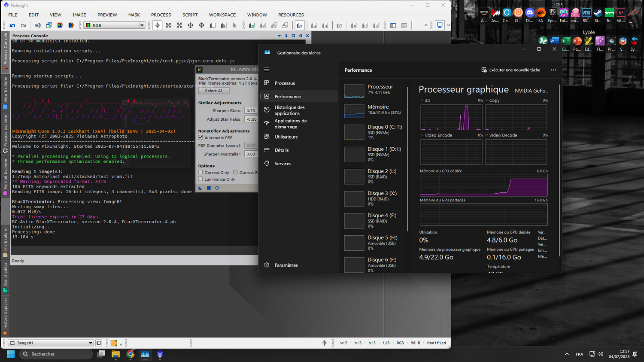Expand the Copy GPU graph selector chevron
Viewport: 644px width, 362px height.
click(486, 100)
